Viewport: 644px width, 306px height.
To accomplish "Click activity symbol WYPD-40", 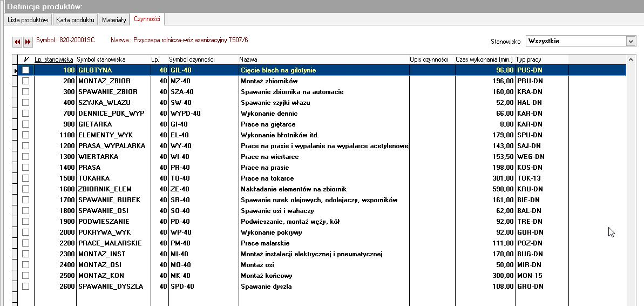I will click(x=185, y=113).
